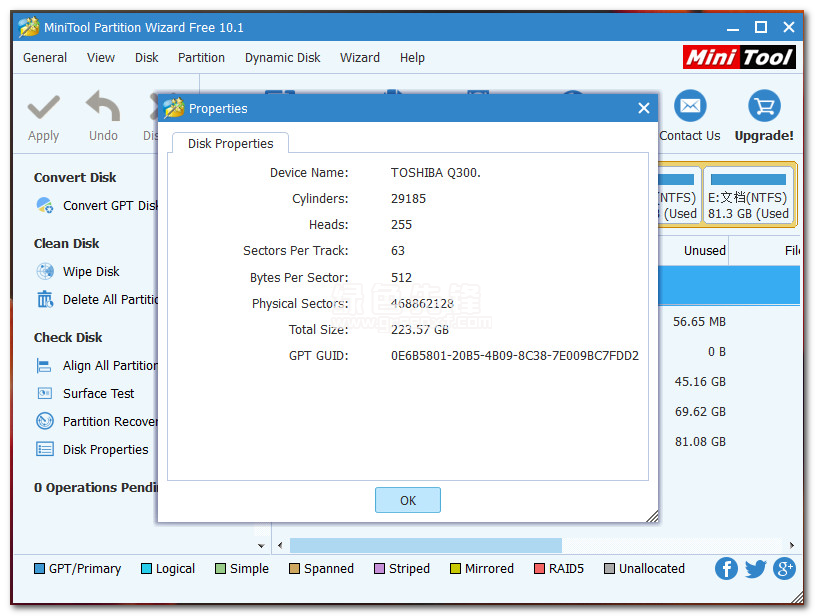Click the Apply checkmark icon
This screenshot has height=616, width=815.
pyautogui.click(x=44, y=107)
